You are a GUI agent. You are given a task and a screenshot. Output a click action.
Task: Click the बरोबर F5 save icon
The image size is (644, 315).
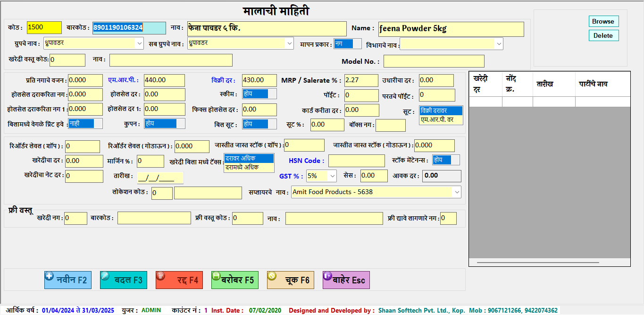pyautogui.click(x=216, y=276)
